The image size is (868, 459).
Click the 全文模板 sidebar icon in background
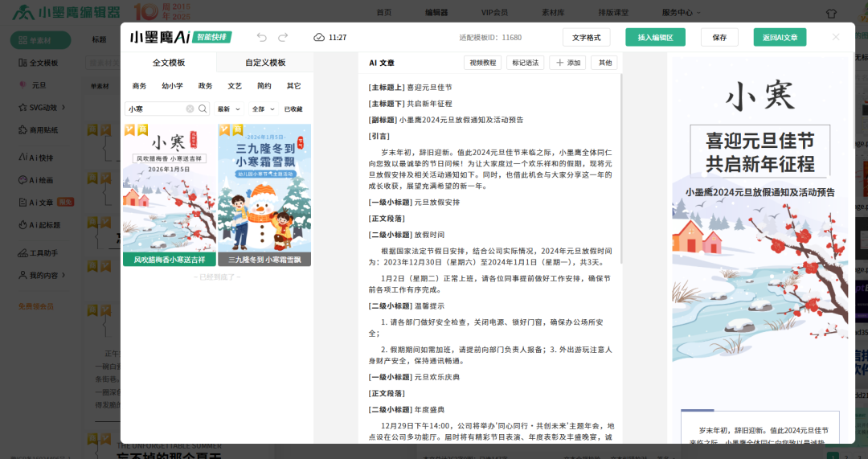[x=23, y=63]
